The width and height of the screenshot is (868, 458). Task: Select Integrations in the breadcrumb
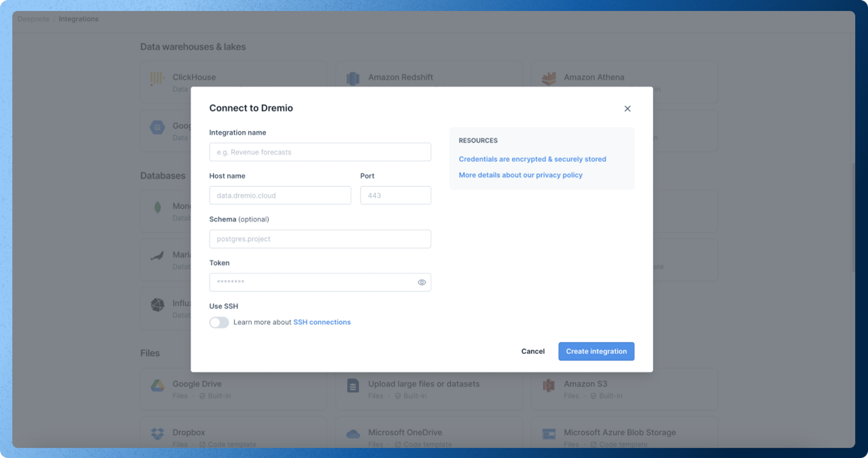pyautogui.click(x=78, y=19)
